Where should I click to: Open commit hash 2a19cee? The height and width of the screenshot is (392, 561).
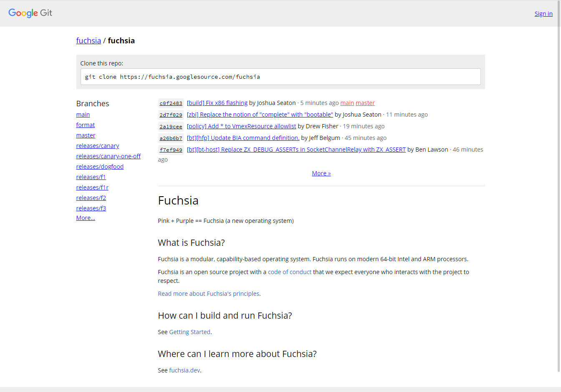click(x=171, y=127)
